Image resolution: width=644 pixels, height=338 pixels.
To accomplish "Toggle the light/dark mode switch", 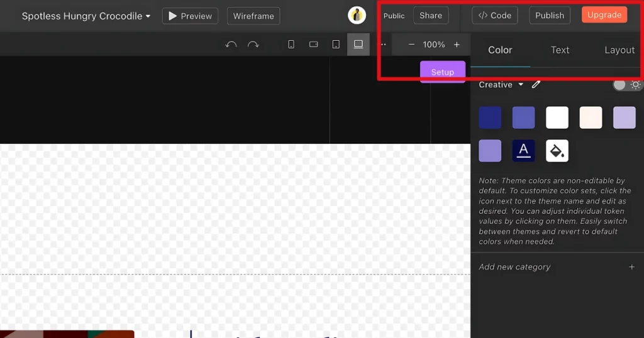I will click(627, 84).
